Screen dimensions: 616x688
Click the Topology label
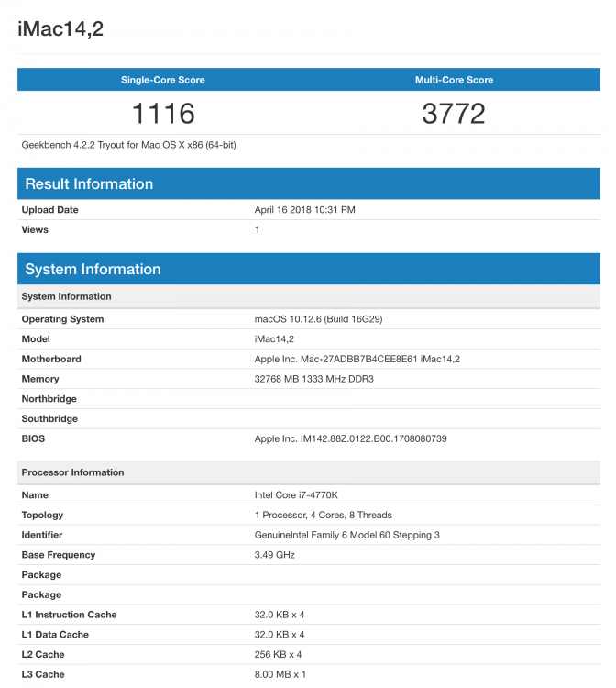click(42, 516)
